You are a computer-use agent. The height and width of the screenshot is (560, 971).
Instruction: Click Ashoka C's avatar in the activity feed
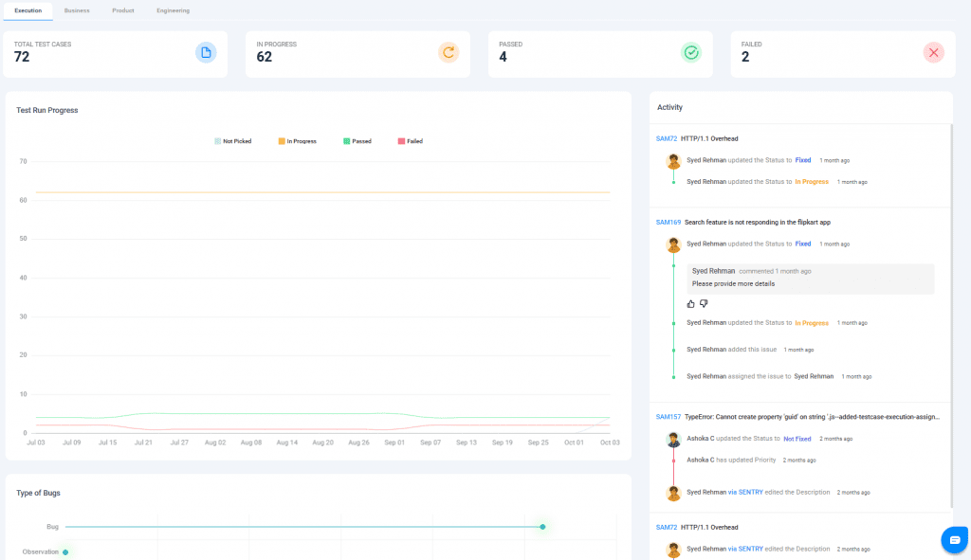coord(673,440)
